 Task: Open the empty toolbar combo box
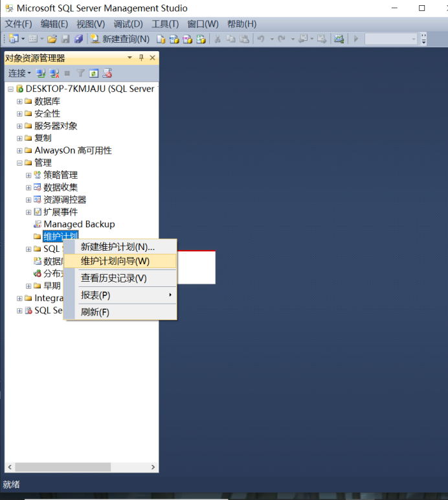[391, 39]
